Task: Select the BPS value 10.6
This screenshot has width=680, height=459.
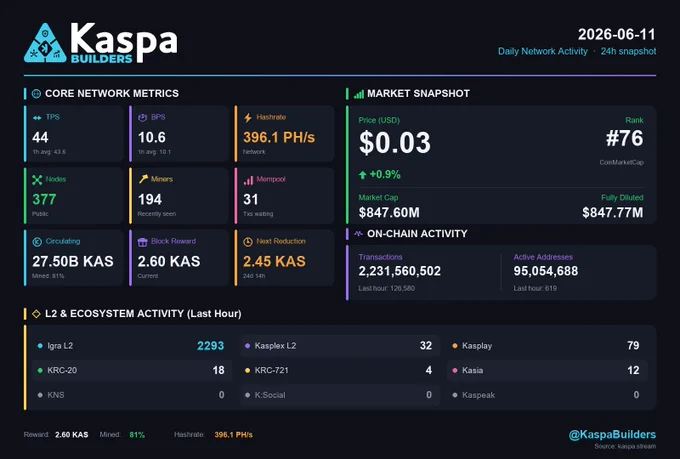Action: (x=152, y=138)
